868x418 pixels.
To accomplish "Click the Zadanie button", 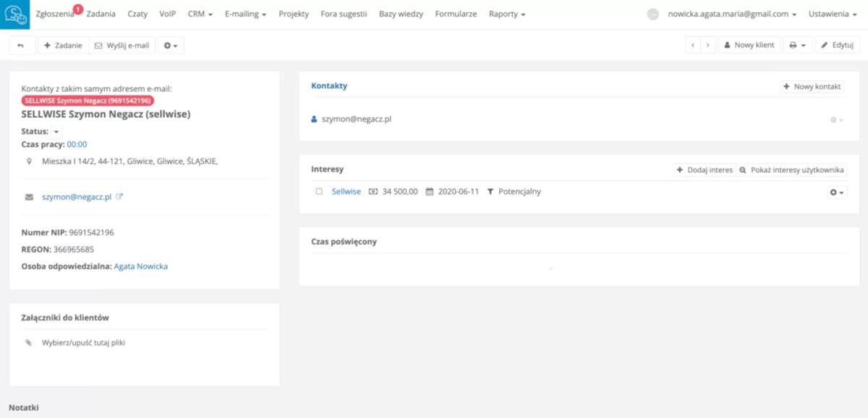I will point(63,45).
